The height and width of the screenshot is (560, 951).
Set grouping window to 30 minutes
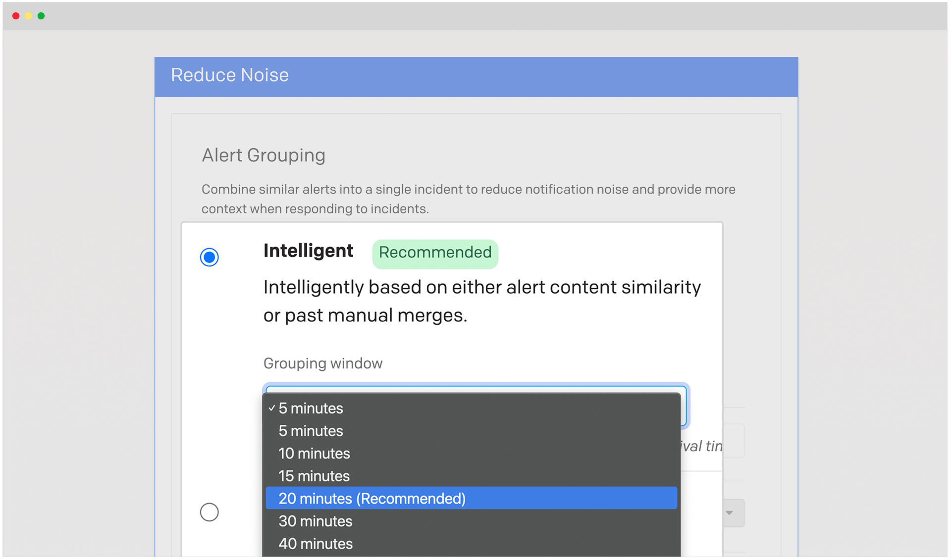tap(316, 521)
